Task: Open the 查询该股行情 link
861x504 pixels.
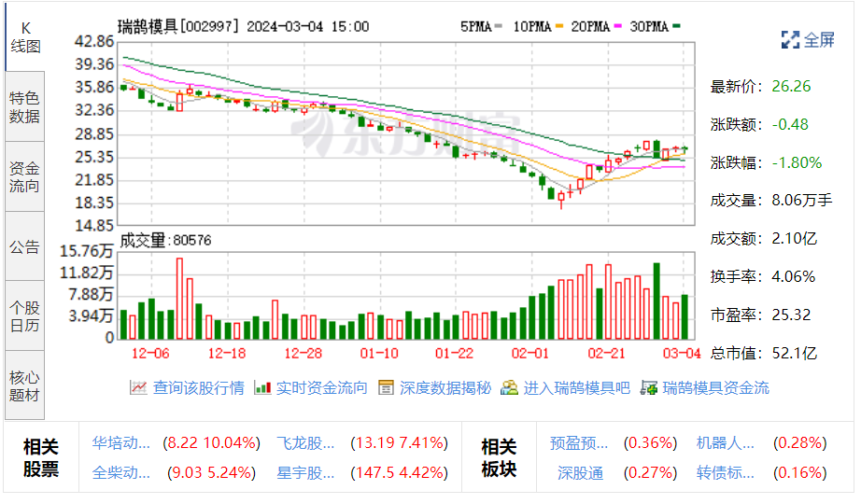Action: click(x=198, y=387)
